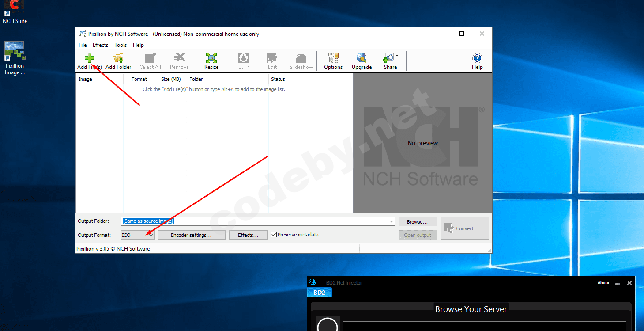Click About in the BD2.Net Injector window
The height and width of the screenshot is (331, 644).
603,283
